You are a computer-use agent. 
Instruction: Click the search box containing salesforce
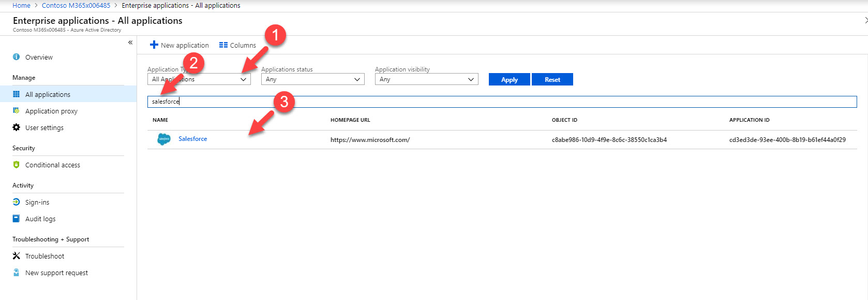(502, 102)
